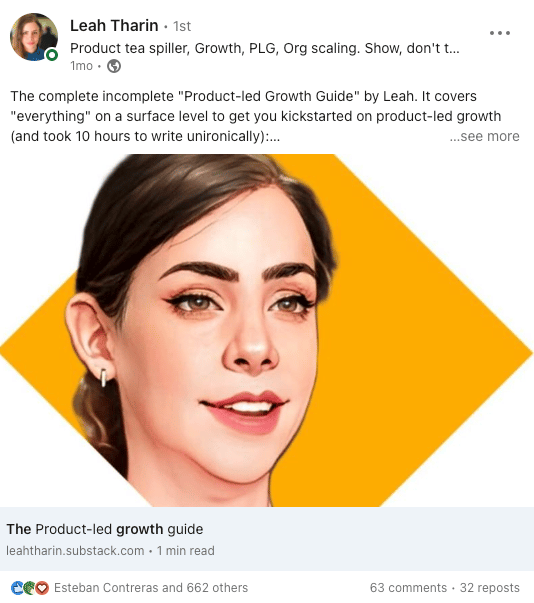Screen dimensions: 534x603
Task: View the 32 reposts list
Action: [x=489, y=588]
